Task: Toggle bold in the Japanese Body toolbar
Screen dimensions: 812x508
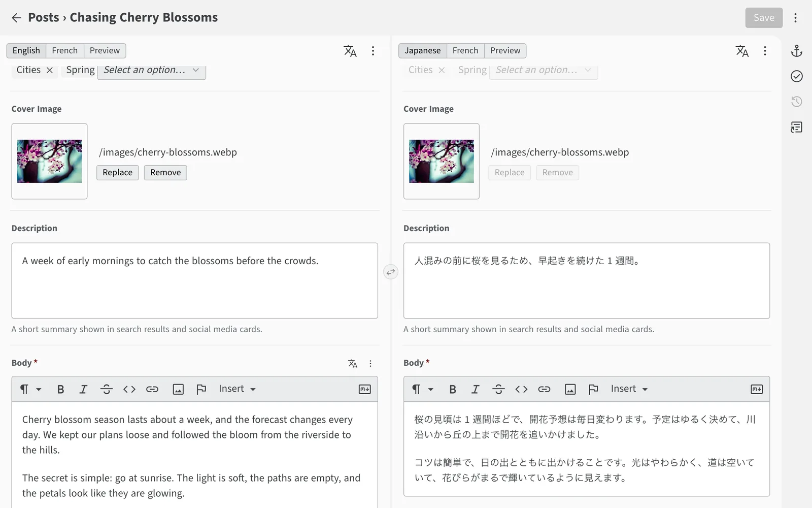Action: [x=453, y=389]
